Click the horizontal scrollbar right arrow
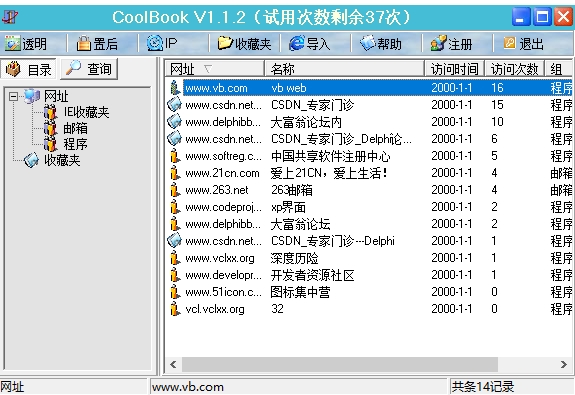This screenshot has height=395, width=575. click(x=564, y=364)
